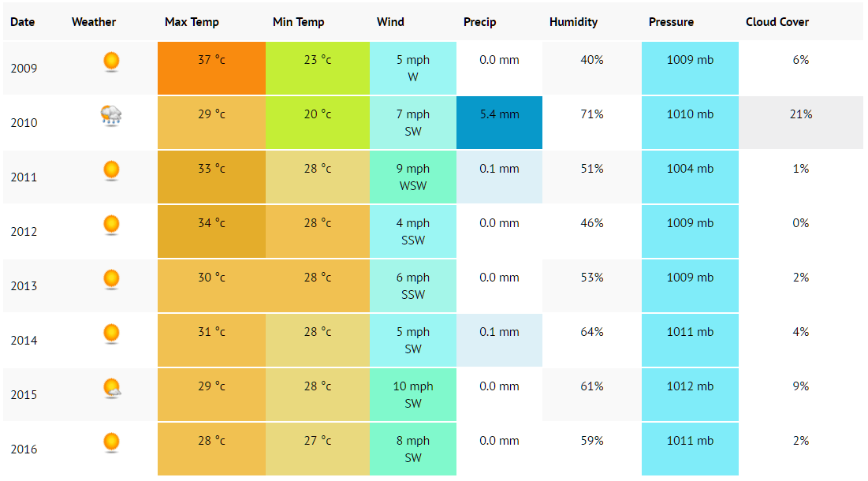Select the sun icon in 2016 row
This screenshot has height=481, width=868.
click(111, 442)
